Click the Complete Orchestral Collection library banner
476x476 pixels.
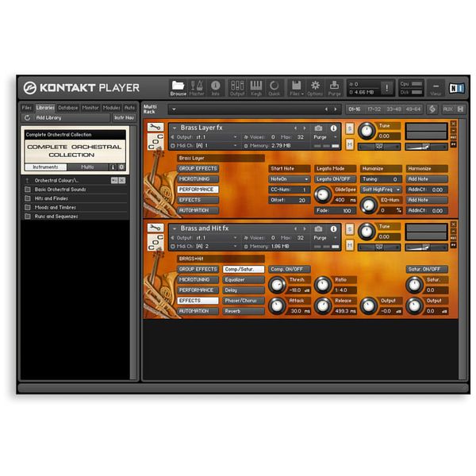[x=75, y=151]
